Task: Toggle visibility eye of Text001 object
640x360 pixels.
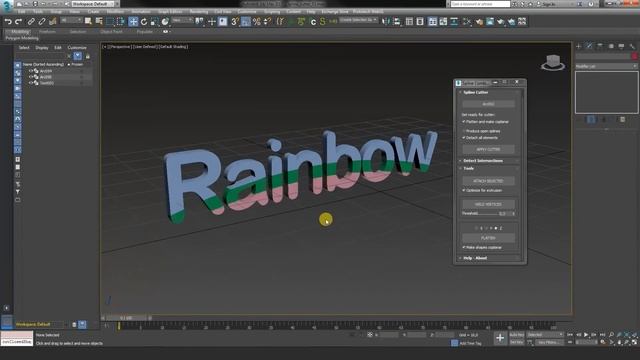Action: tap(30, 83)
